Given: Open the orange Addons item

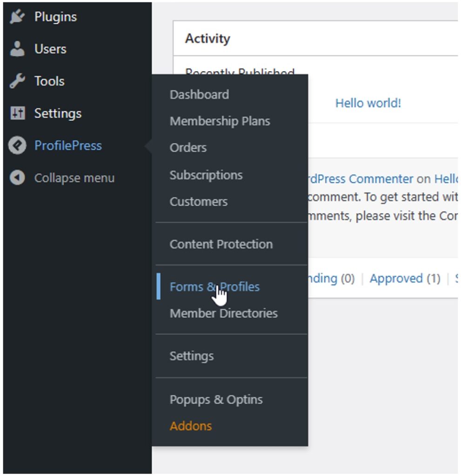Looking at the screenshot, I should [191, 426].
